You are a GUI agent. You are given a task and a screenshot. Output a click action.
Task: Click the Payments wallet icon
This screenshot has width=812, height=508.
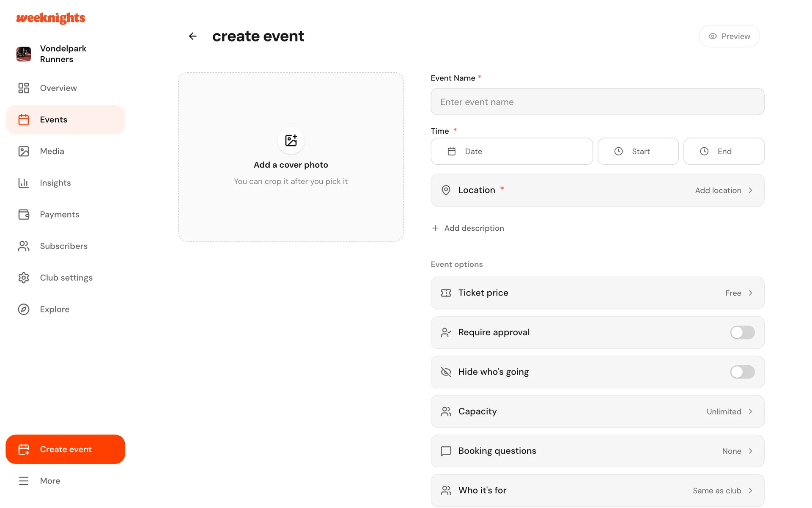point(24,215)
